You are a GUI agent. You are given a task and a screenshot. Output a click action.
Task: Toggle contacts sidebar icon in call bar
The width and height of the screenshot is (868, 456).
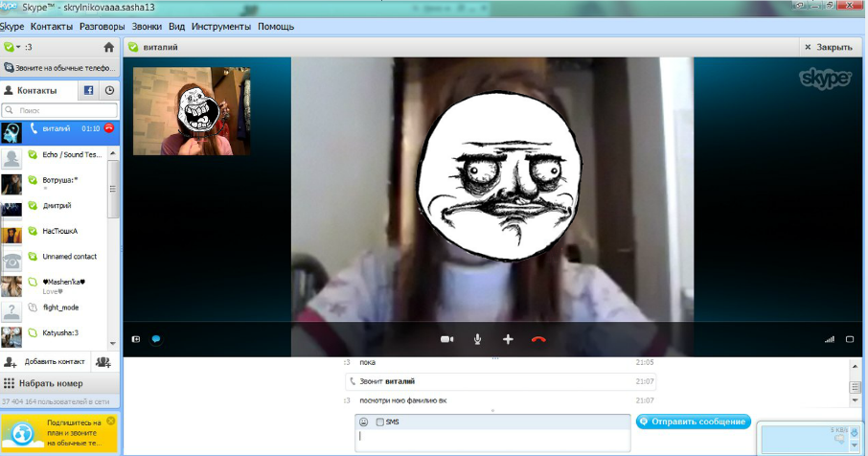[x=136, y=339]
